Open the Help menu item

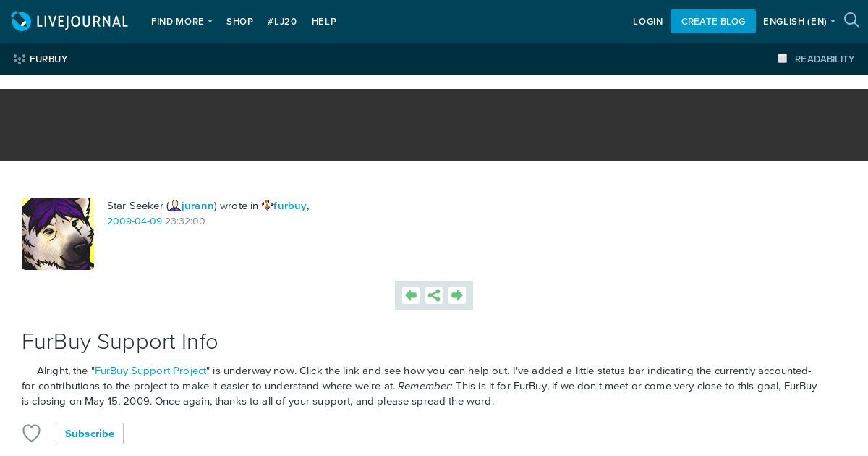tap(324, 22)
